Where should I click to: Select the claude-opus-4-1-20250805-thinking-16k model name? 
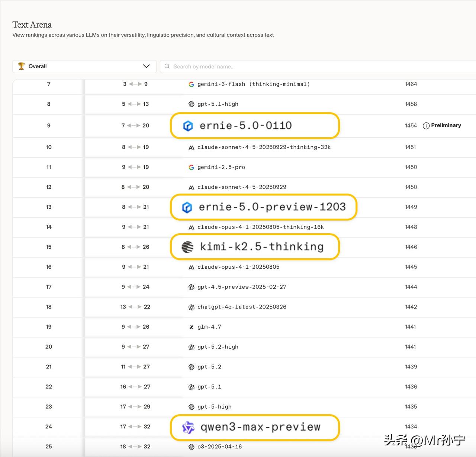(261, 227)
